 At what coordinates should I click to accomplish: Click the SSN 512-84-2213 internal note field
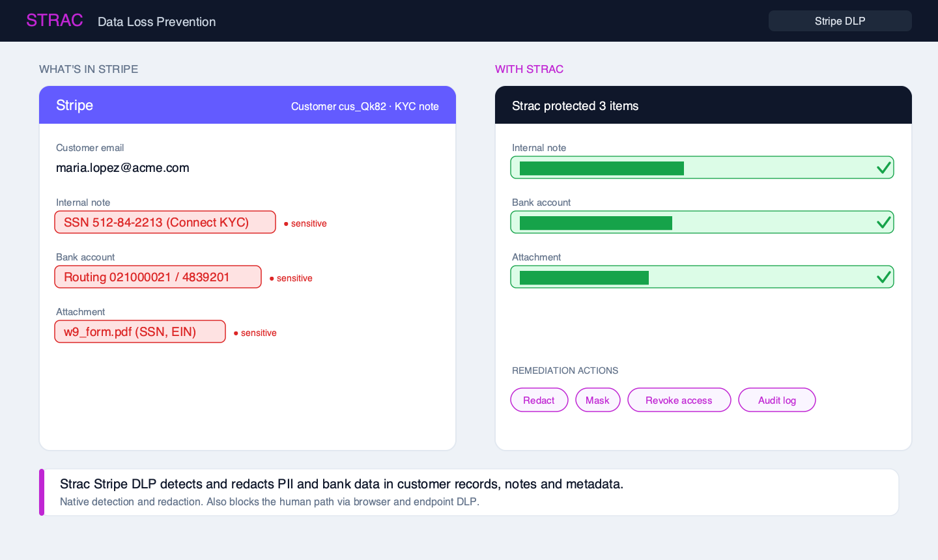pyautogui.click(x=165, y=222)
